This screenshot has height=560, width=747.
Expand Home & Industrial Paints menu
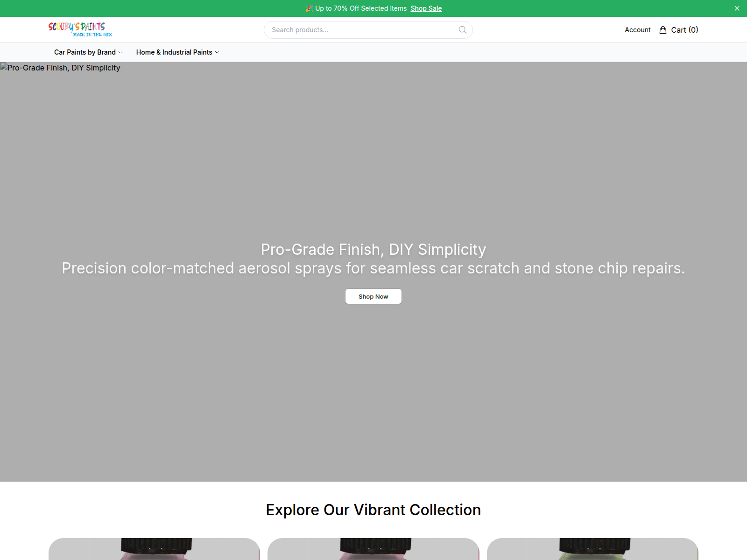point(177,52)
